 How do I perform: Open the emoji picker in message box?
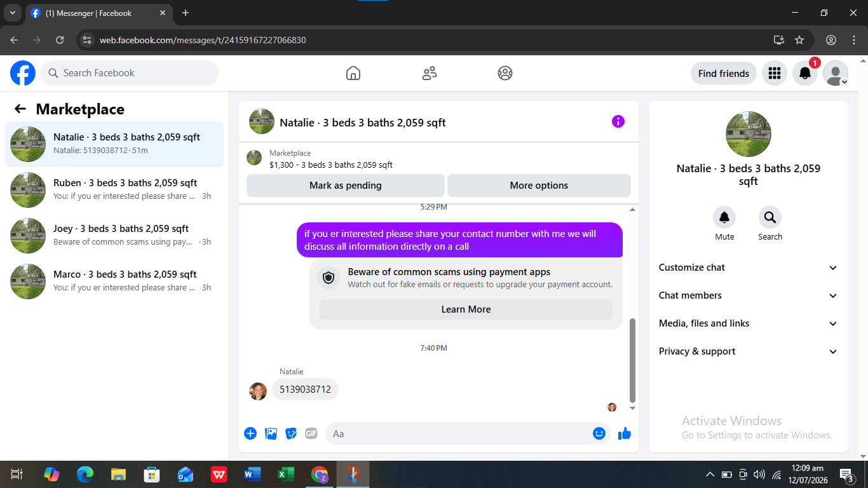599,433
